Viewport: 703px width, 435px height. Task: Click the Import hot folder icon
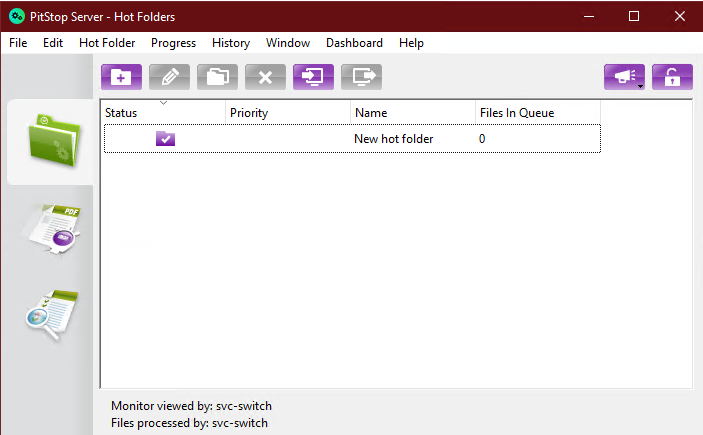pyautogui.click(x=313, y=77)
